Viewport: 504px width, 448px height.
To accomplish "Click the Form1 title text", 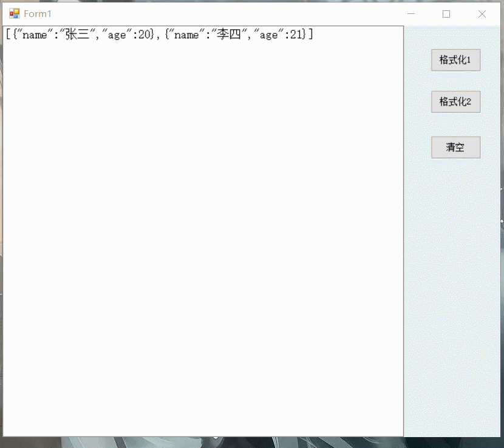I will [x=38, y=14].
